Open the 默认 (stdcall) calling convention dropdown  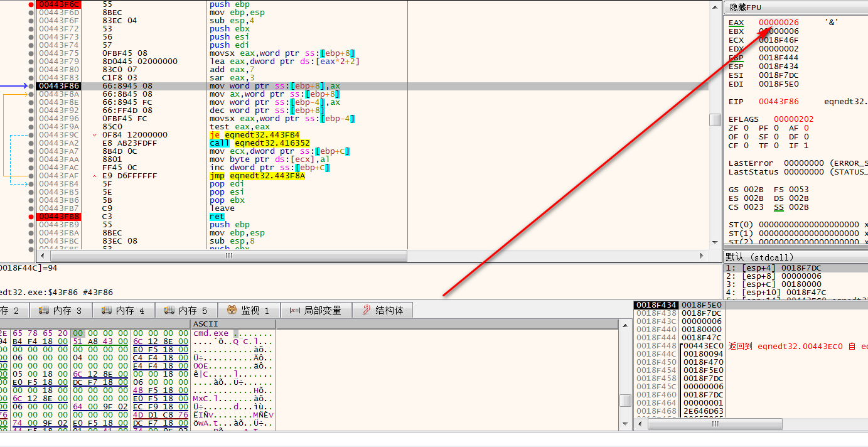795,257
